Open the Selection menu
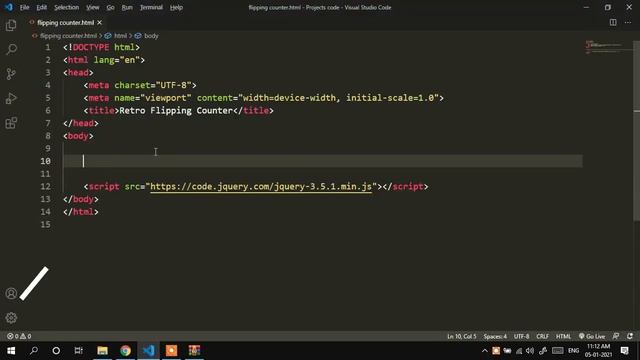This screenshot has width=640, height=360. click(x=67, y=7)
